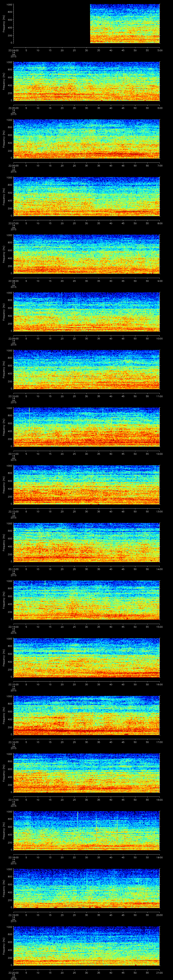Select the spectrogram panel starting at 22:06:00

tap(87, 139)
